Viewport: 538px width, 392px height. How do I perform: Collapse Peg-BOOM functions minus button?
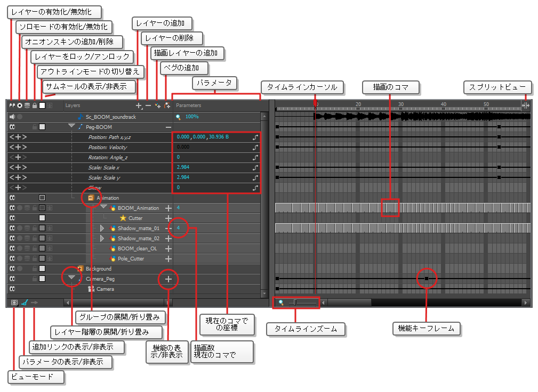click(168, 127)
